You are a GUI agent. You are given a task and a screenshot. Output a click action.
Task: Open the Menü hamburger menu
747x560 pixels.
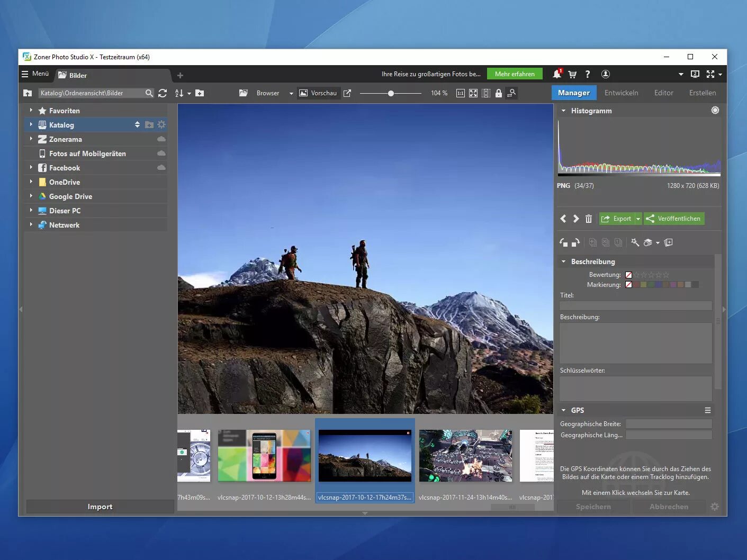[x=35, y=74]
